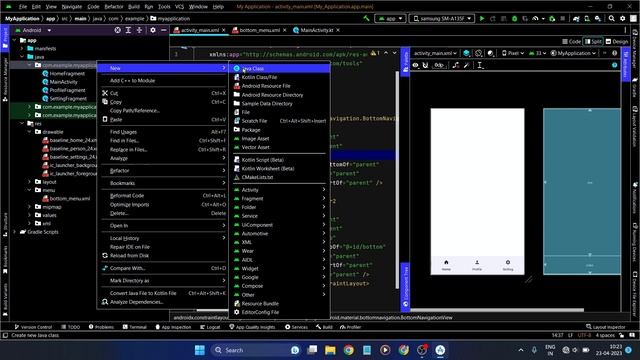
Task: Select Package in the New submenu
Action: coord(279,130)
